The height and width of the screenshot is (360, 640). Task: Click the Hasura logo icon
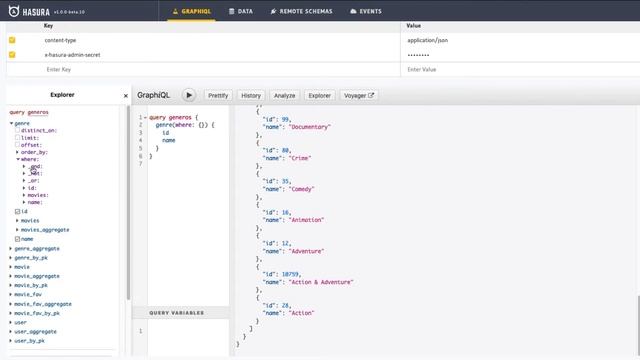14,11
